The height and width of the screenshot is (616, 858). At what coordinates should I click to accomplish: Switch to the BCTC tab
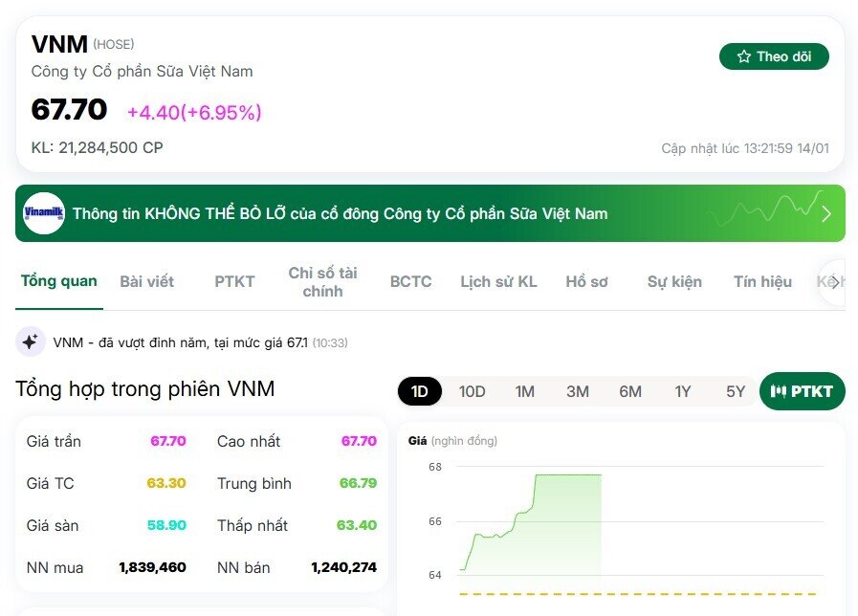pos(409,281)
